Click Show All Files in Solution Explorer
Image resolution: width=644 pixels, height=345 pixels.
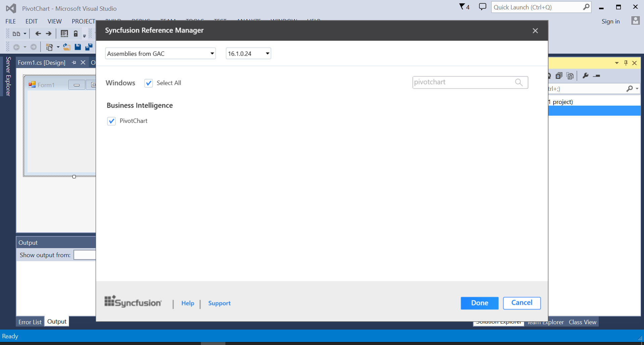tap(570, 76)
